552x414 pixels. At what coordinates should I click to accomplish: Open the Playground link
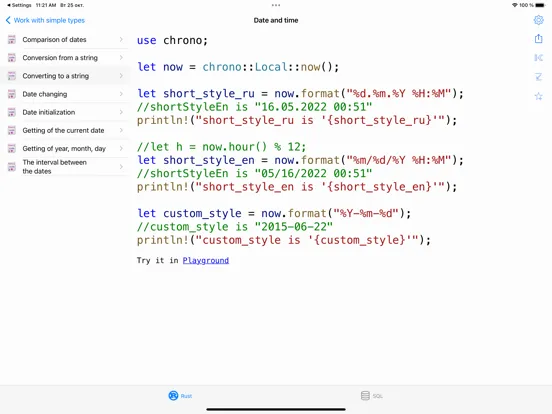(x=206, y=261)
